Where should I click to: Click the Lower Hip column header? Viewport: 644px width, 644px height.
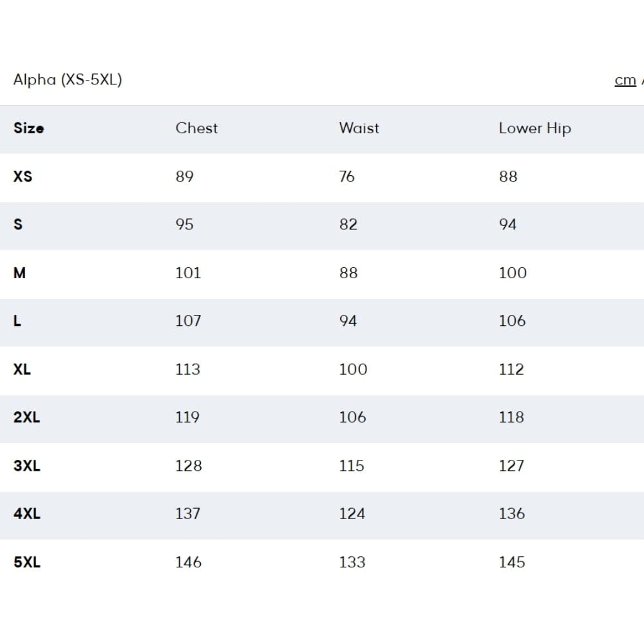[x=535, y=129]
